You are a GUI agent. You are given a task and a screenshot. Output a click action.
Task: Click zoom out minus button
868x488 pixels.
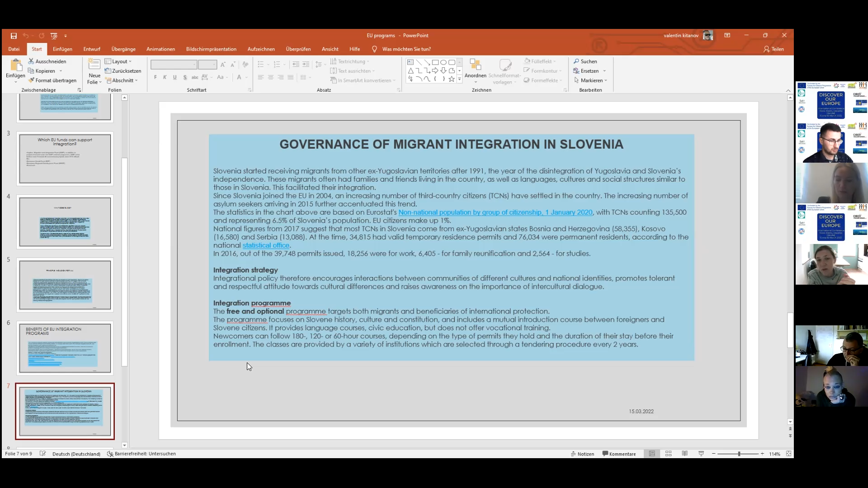(714, 454)
